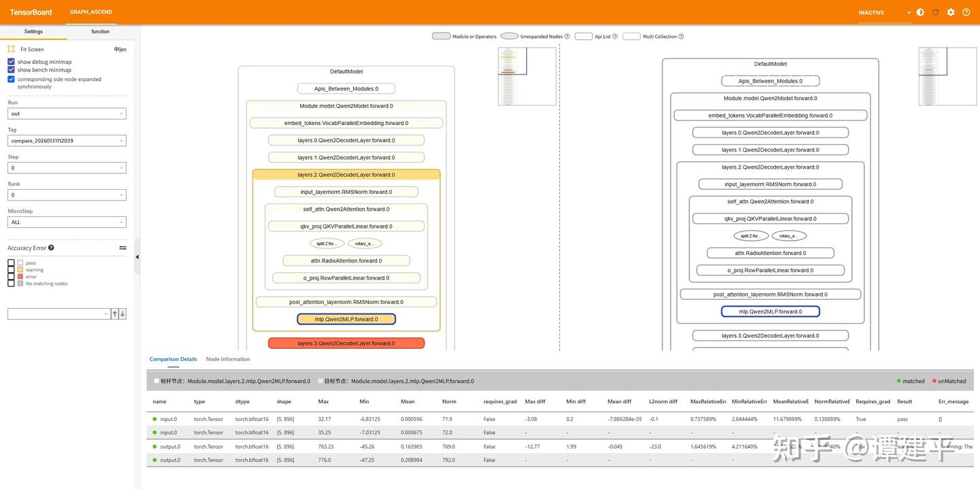Open TensorBoard settings gear icon
This screenshot has height=489, width=980.
[951, 12]
